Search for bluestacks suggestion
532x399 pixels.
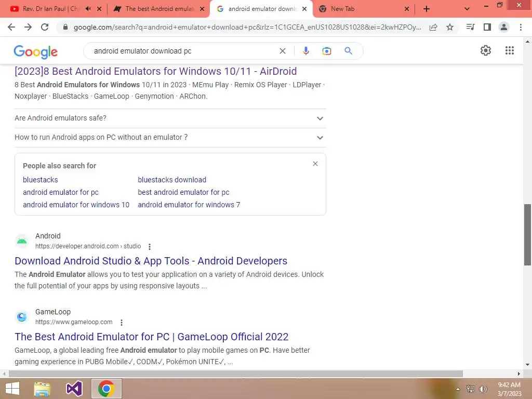point(41,180)
